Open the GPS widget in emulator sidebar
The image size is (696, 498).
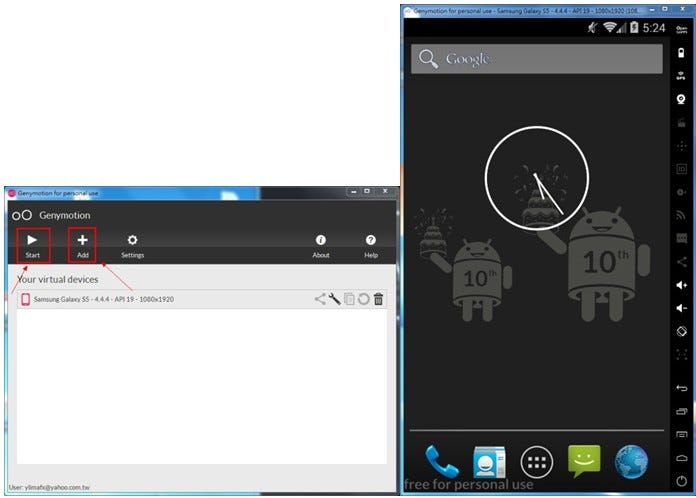click(x=681, y=75)
